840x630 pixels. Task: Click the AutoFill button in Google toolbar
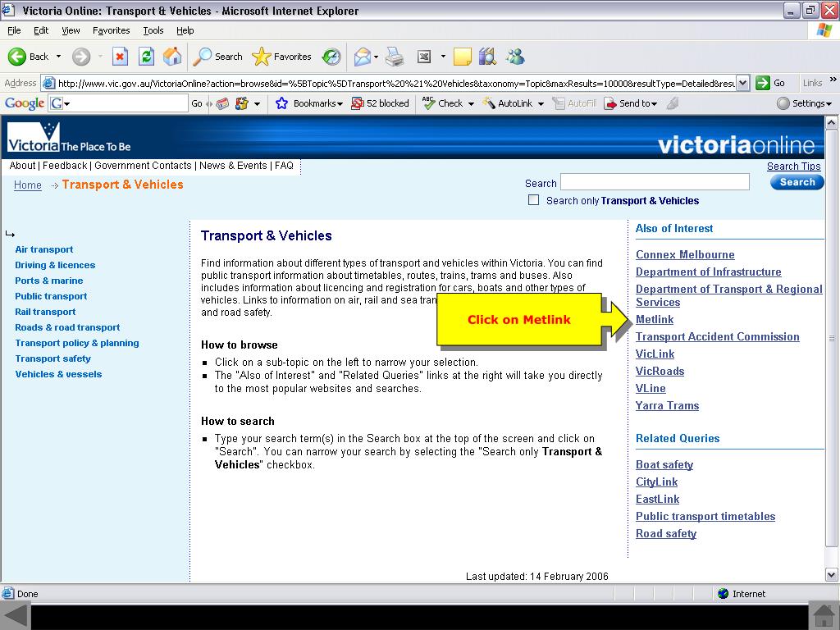point(574,103)
